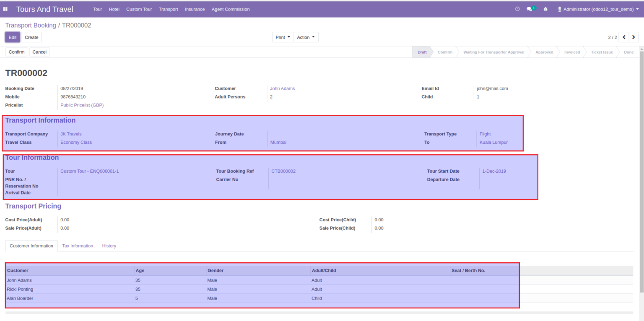Go to previous record with left chevron
Image resolution: width=644 pixels, height=321 pixels.
pos(624,37)
